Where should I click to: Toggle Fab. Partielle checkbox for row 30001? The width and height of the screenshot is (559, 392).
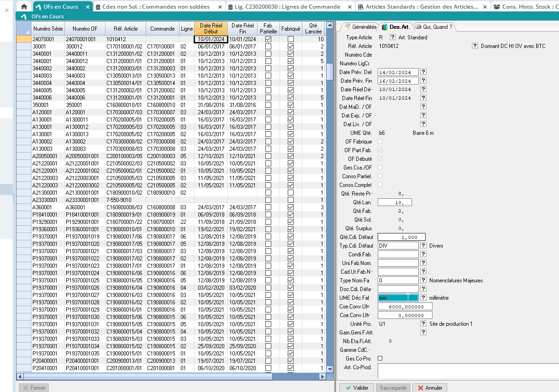[x=268, y=47]
